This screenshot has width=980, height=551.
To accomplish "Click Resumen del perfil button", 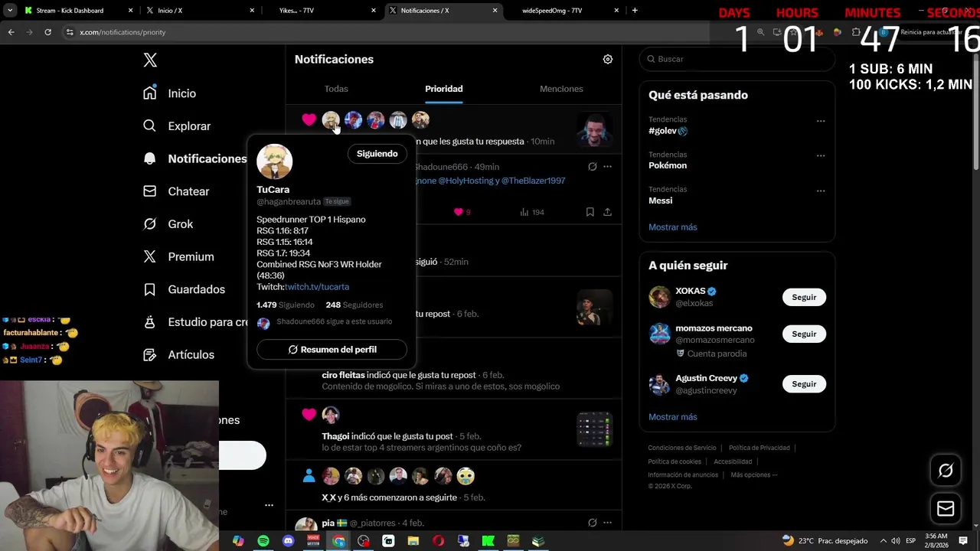I will pyautogui.click(x=332, y=350).
